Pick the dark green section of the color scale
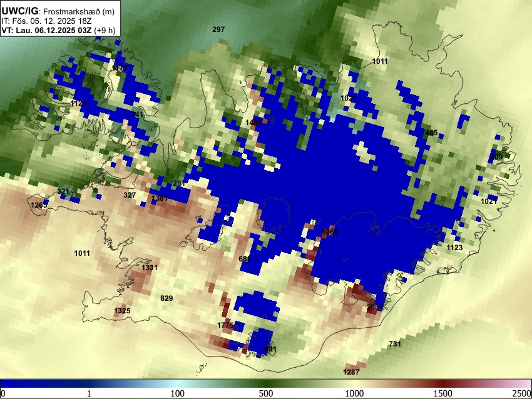This screenshot has width=532, height=399. pos(265,383)
